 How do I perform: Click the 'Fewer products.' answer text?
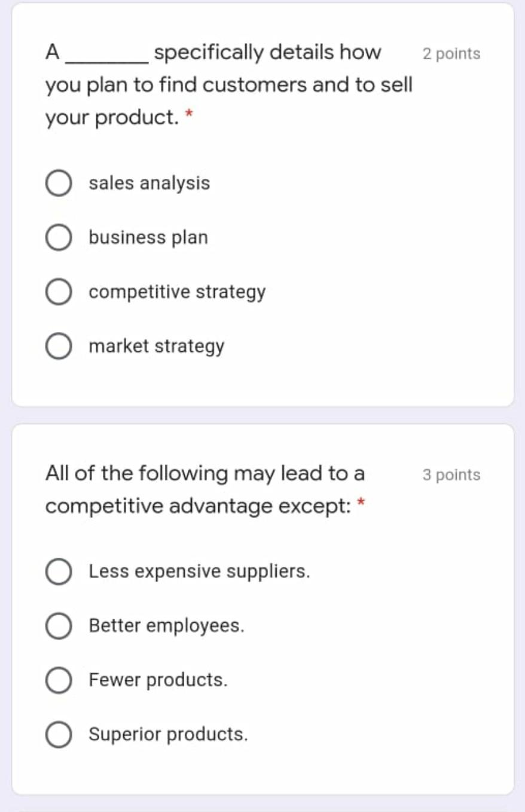point(158,680)
